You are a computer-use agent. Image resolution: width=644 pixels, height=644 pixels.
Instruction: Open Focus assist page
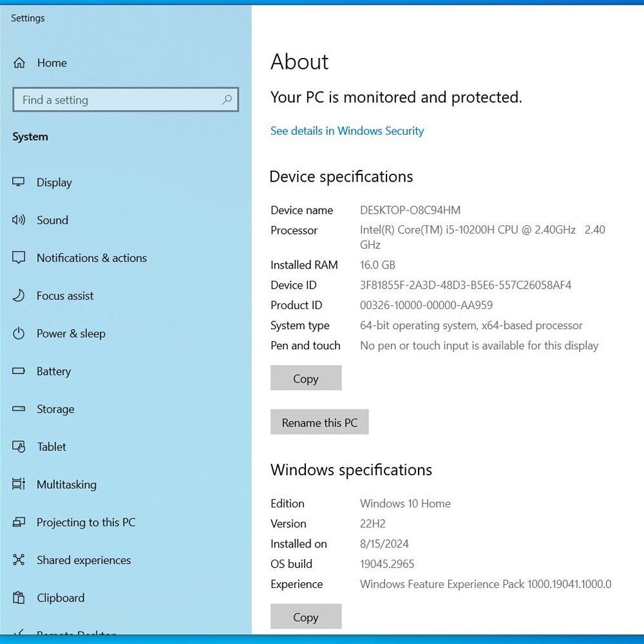(x=65, y=296)
